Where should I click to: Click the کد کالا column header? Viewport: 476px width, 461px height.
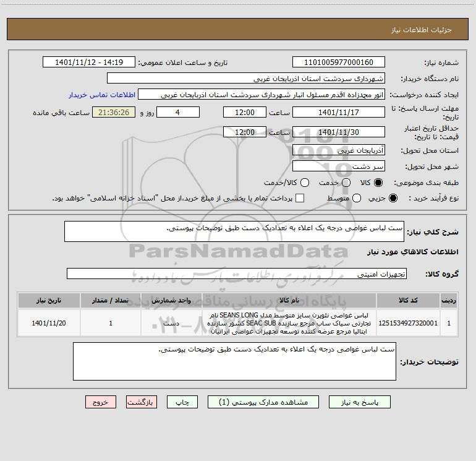[408, 301]
